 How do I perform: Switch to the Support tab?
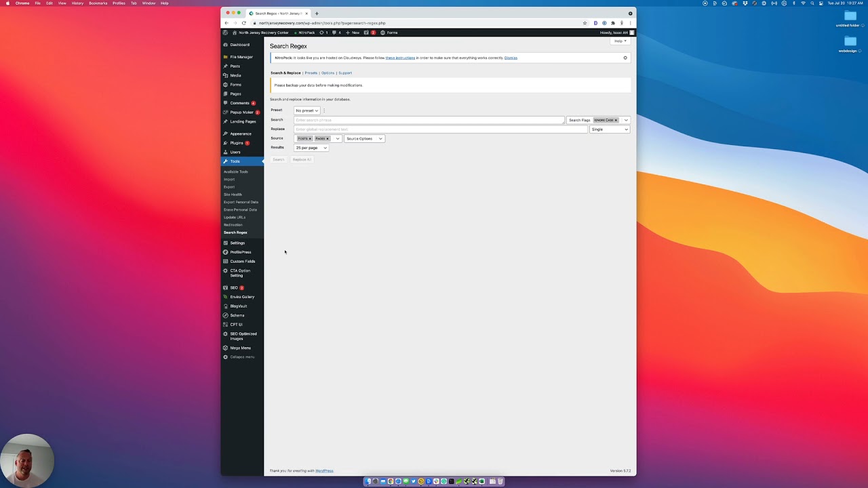[x=345, y=73]
